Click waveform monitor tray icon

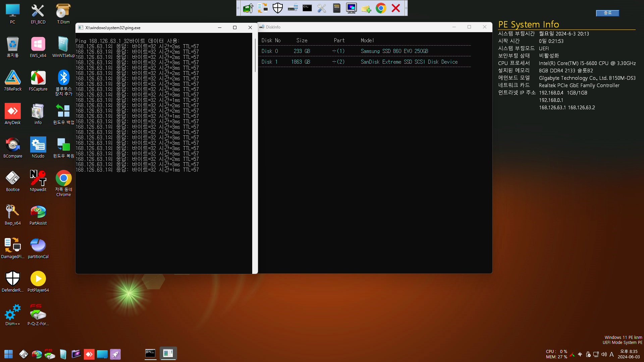580,354
